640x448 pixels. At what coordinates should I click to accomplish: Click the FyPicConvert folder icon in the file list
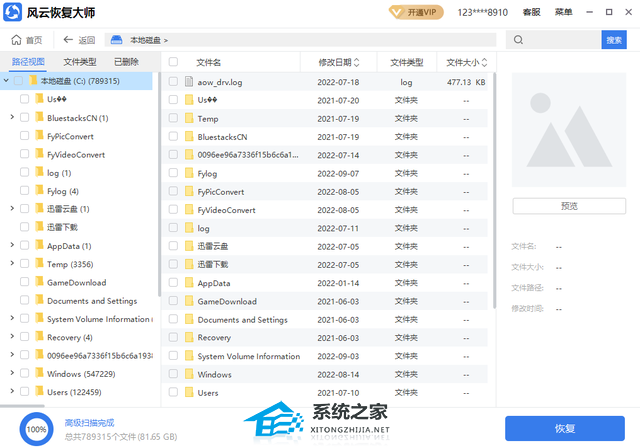tap(189, 191)
